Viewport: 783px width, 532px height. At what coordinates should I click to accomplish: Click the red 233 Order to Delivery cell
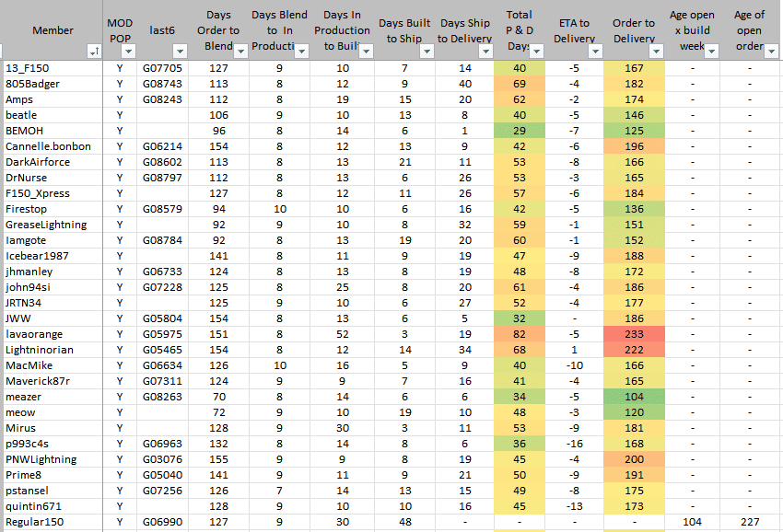[633, 334]
